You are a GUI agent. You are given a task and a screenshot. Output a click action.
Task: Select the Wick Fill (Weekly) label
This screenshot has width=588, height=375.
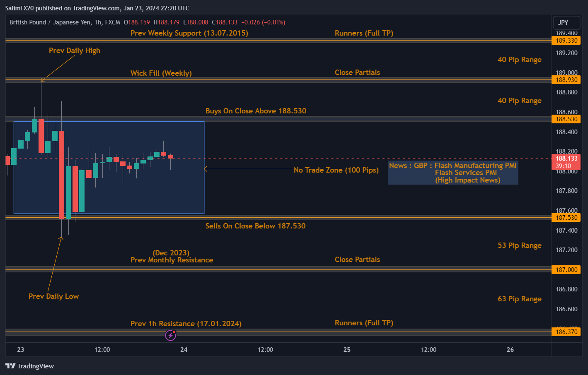pos(161,73)
